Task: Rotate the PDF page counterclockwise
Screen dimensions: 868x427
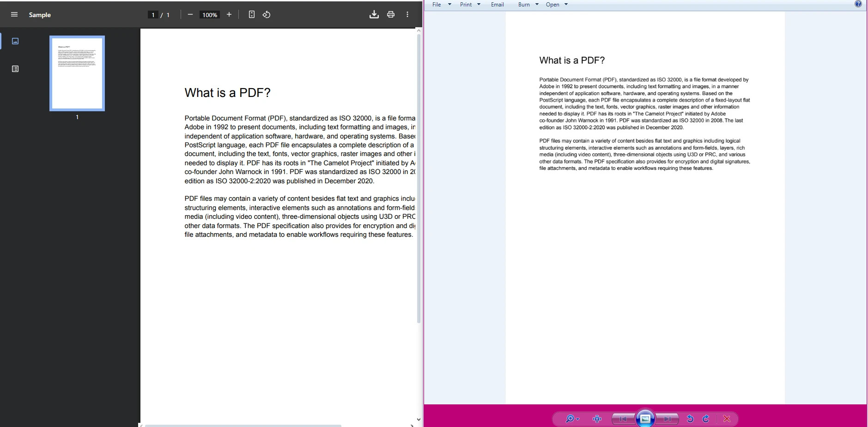Action: click(x=267, y=14)
